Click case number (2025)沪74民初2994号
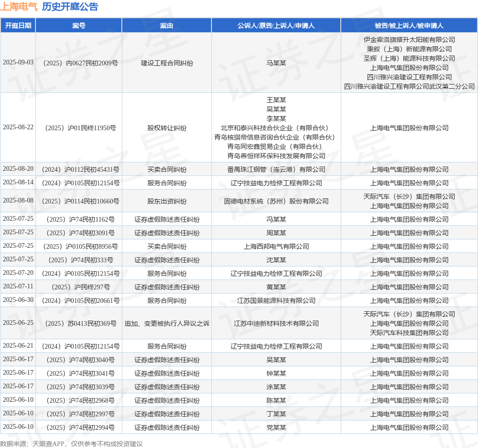Viewport: 478px width, 448px height. tap(79, 427)
